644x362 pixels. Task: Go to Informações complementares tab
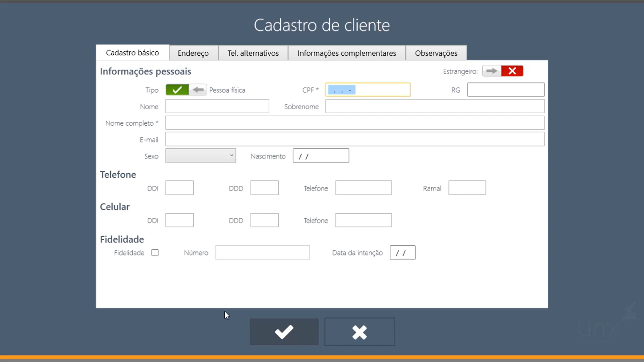[x=346, y=53]
